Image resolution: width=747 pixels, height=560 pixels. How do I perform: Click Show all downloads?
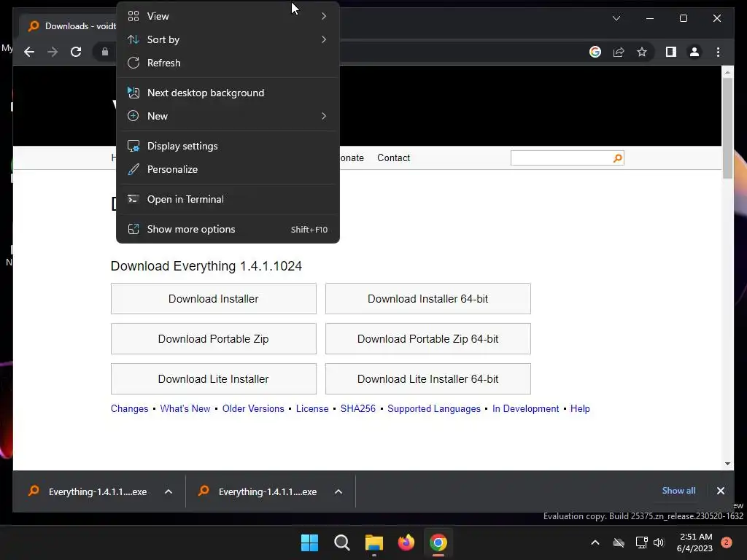tap(678, 491)
